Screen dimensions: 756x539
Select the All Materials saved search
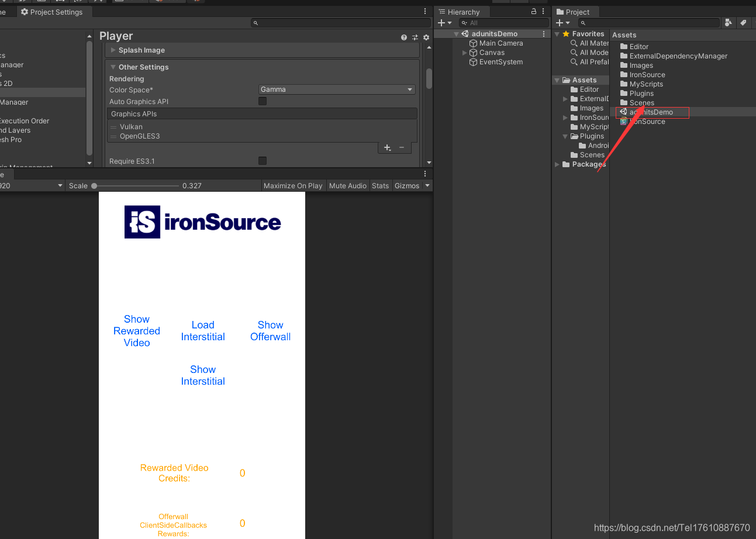[x=590, y=43]
